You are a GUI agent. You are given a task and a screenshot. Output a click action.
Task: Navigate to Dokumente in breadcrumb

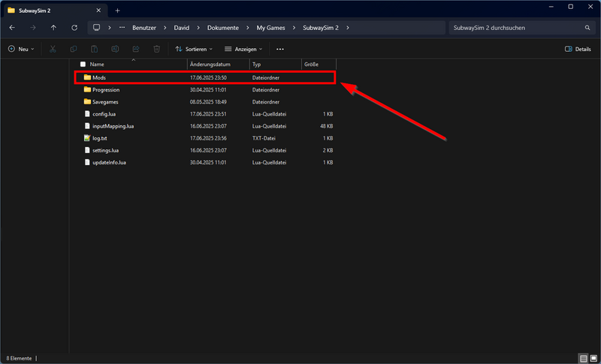click(x=223, y=28)
